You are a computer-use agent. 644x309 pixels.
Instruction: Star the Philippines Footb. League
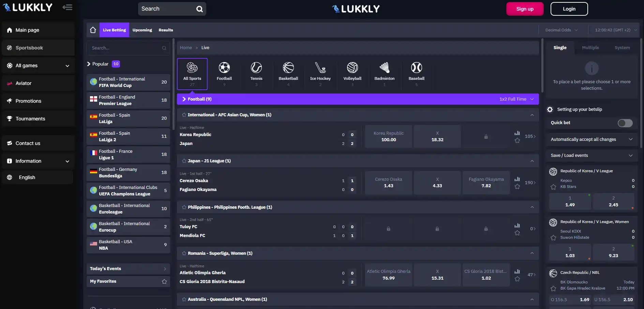click(184, 207)
